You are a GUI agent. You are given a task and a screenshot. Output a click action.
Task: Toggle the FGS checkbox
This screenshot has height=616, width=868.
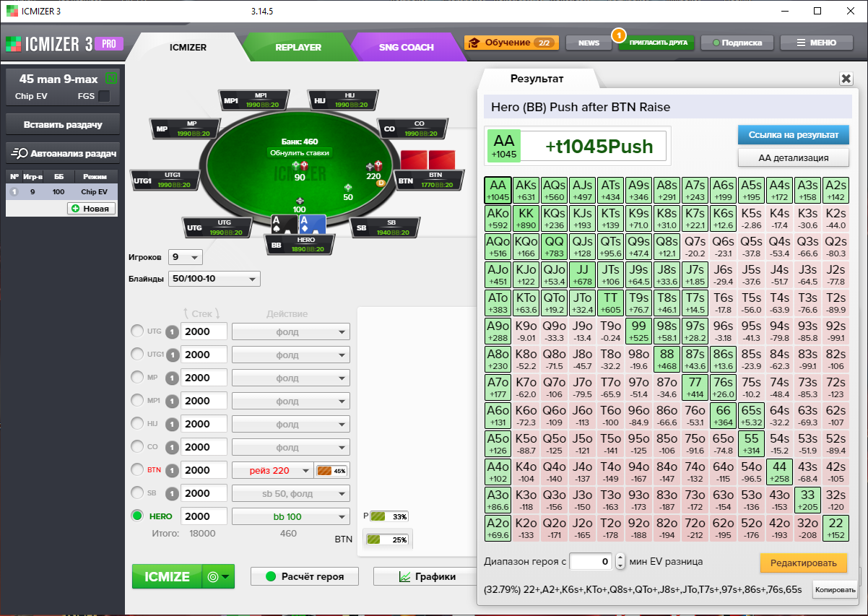(104, 95)
